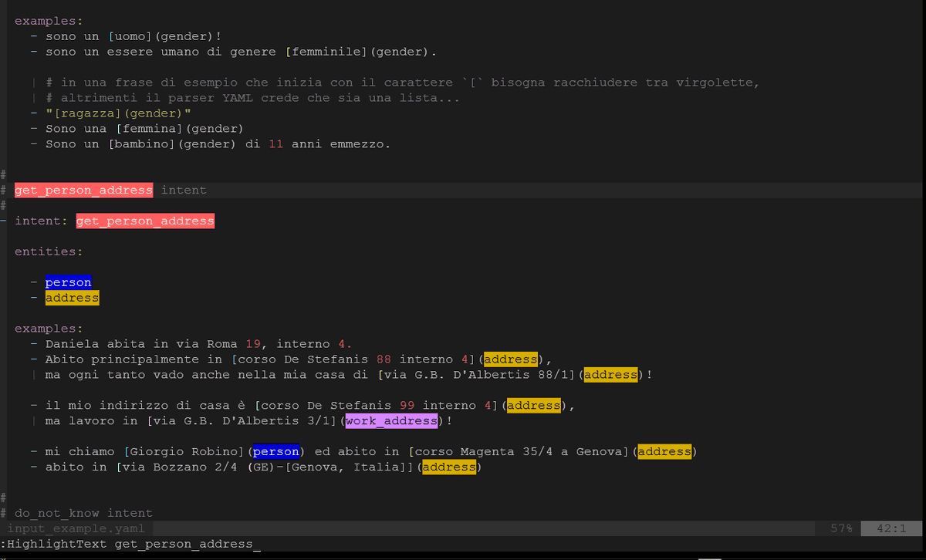926x560 pixels.
Task: Click the comment line 'altrimenti il parser YAML'
Action: (252, 98)
